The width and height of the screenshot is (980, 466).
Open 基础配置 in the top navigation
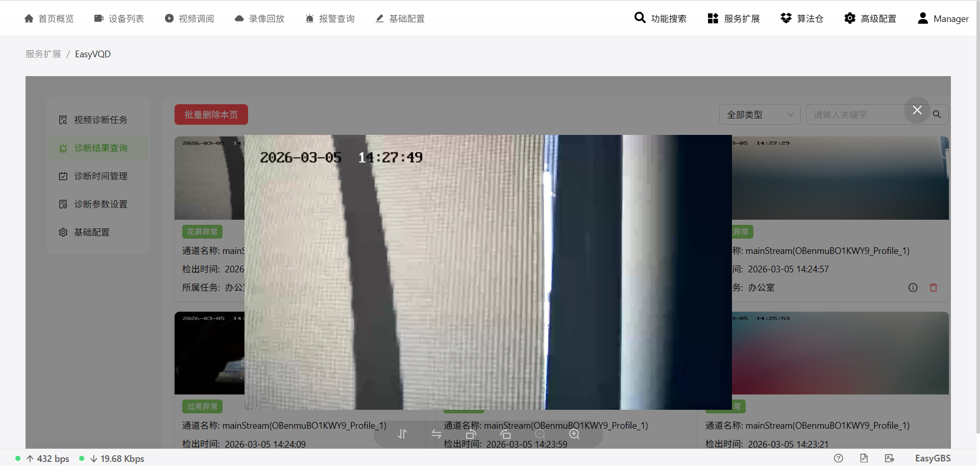click(400, 18)
